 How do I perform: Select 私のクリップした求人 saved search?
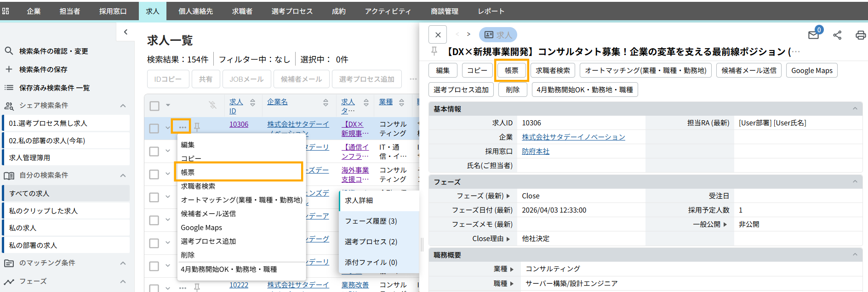pos(44,211)
